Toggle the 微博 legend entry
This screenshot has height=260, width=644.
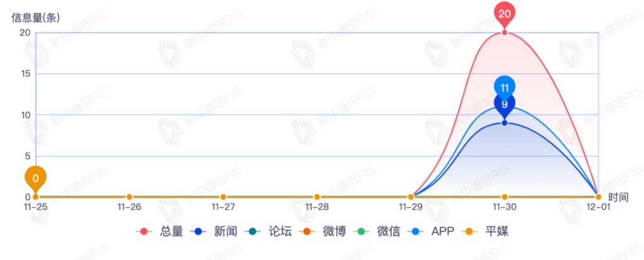click(x=323, y=232)
